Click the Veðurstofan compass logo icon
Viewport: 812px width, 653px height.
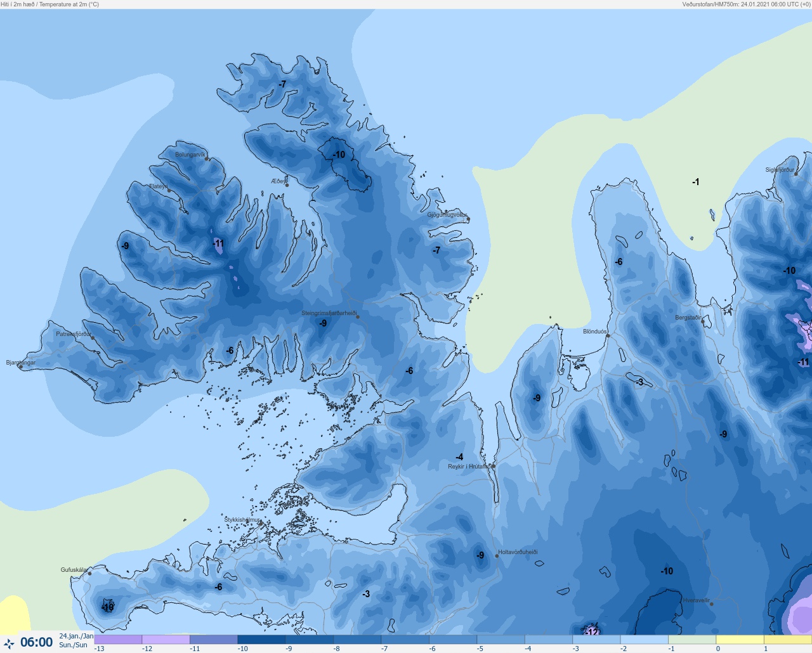9,643
